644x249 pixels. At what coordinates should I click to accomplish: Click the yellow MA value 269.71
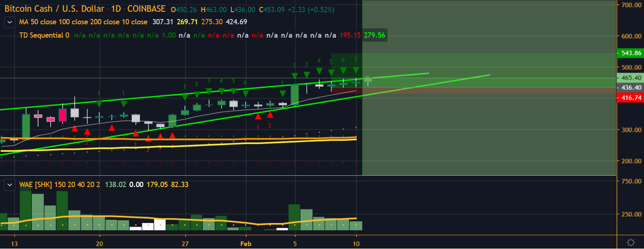(187, 22)
